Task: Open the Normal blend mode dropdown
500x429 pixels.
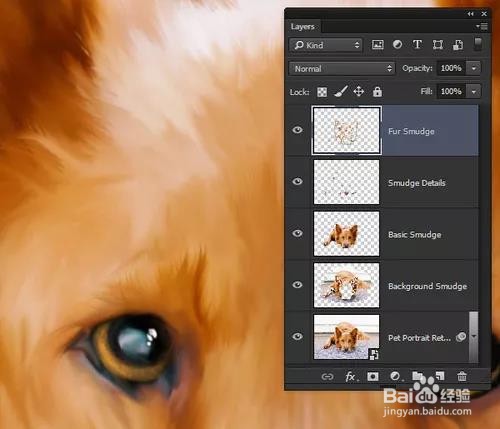Action: click(342, 69)
